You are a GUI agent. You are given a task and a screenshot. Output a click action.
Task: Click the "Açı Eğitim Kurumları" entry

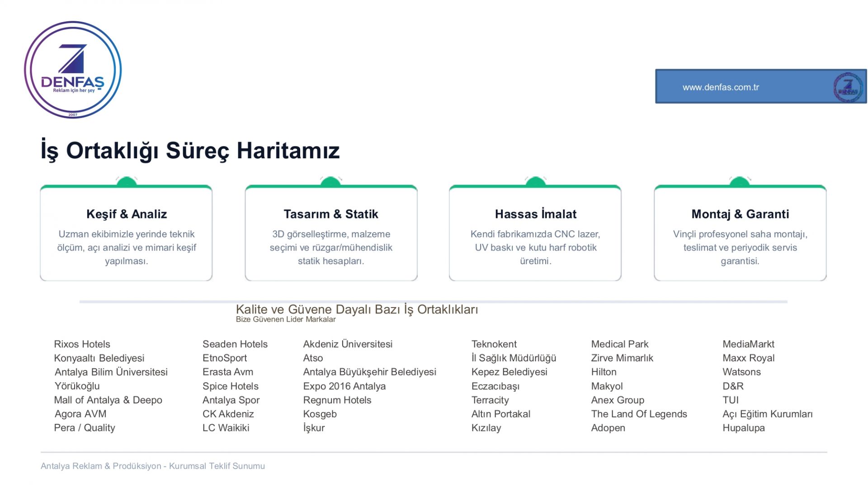pos(768,414)
